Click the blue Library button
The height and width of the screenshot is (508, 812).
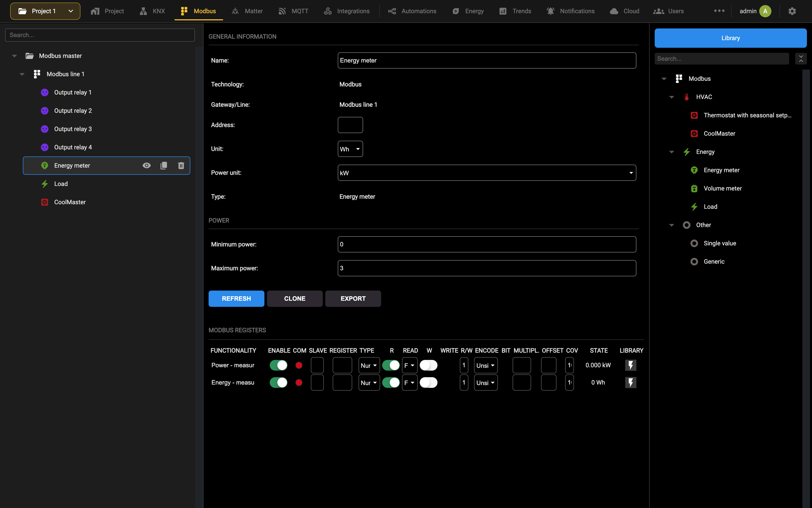pos(731,38)
